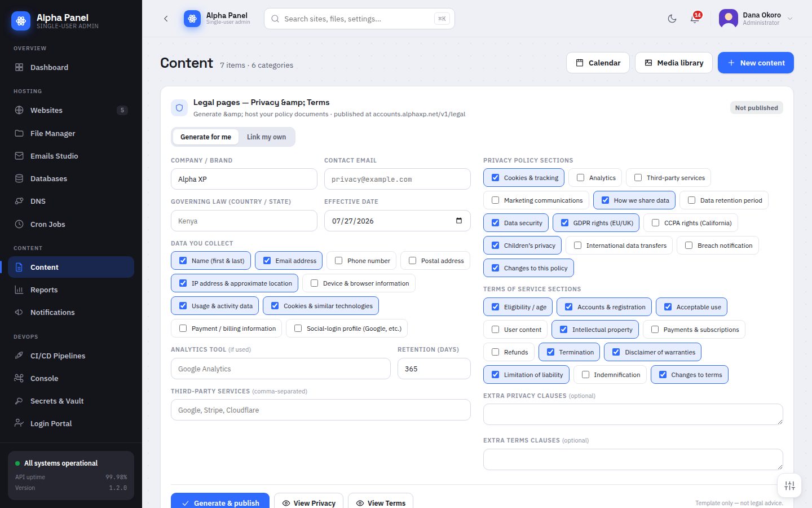Click the legal pages shield icon
812x508 pixels.
[179, 108]
